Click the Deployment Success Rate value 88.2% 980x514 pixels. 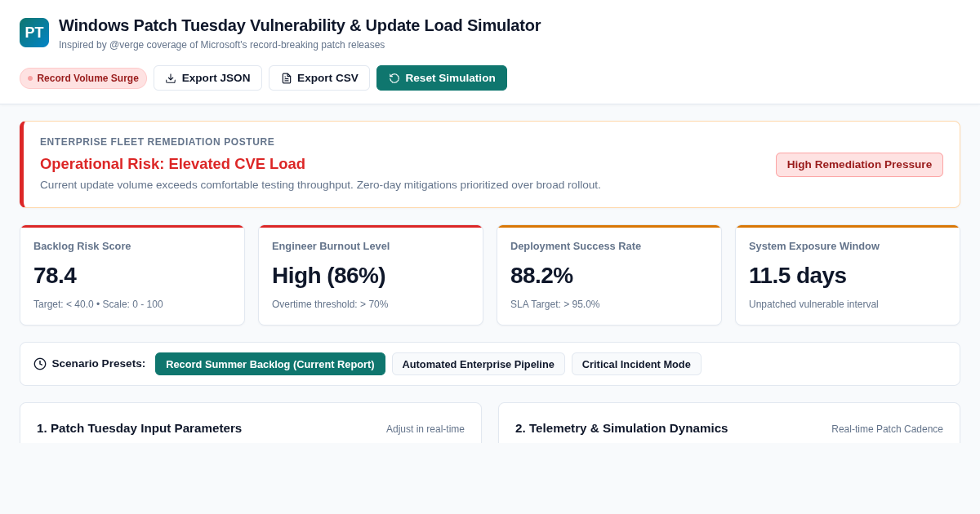point(541,276)
